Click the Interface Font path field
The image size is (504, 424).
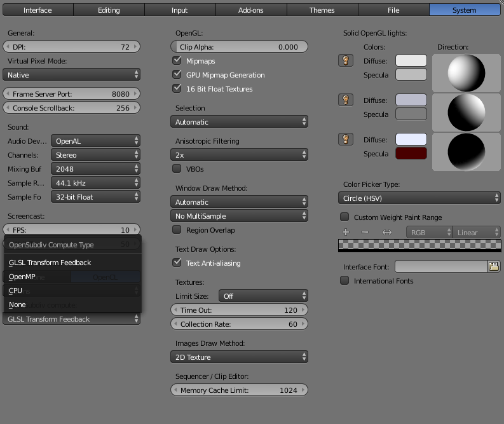[x=441, y=266]
